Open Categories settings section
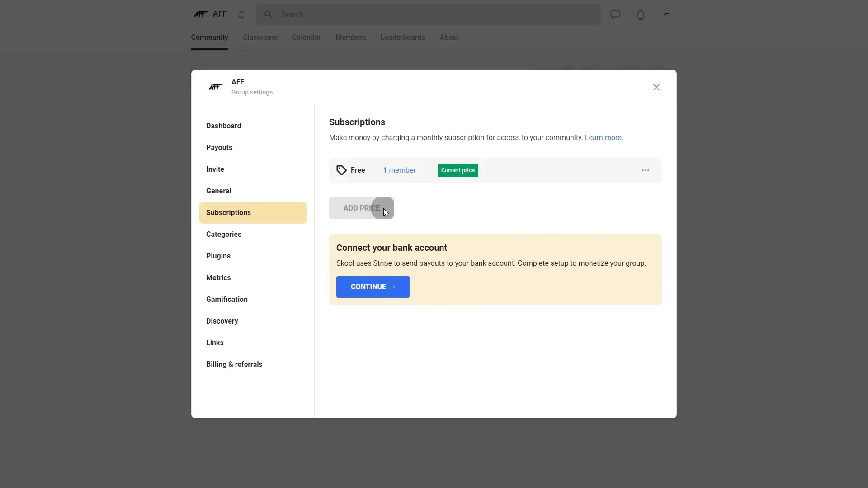 pyautogui.click(x=253, y=235)
